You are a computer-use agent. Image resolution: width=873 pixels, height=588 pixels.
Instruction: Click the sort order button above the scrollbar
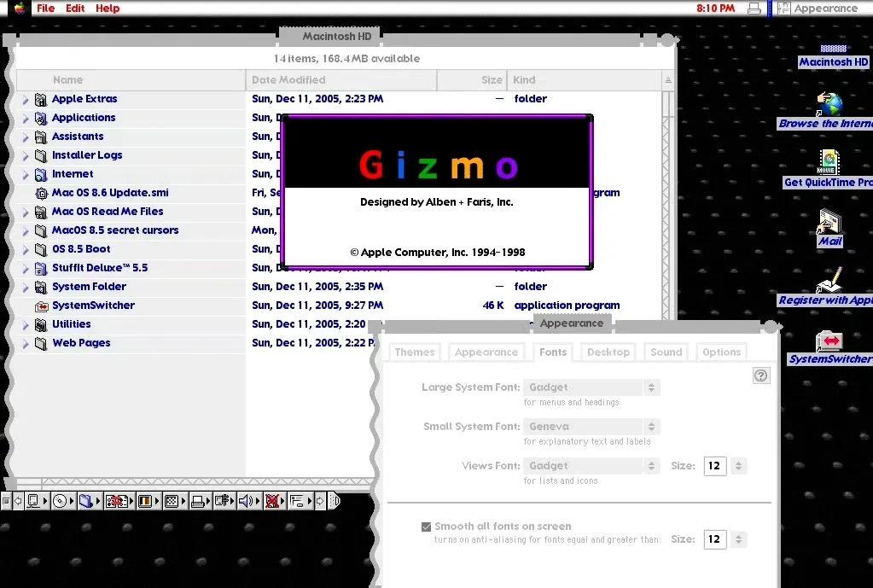pyautogui.click(x=668, y=80)
